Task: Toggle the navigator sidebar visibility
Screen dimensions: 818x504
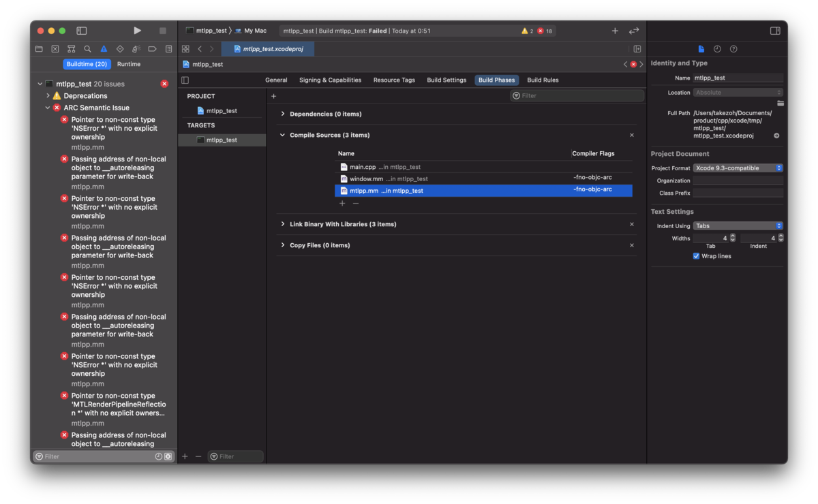Action: [x=82, y=31]
